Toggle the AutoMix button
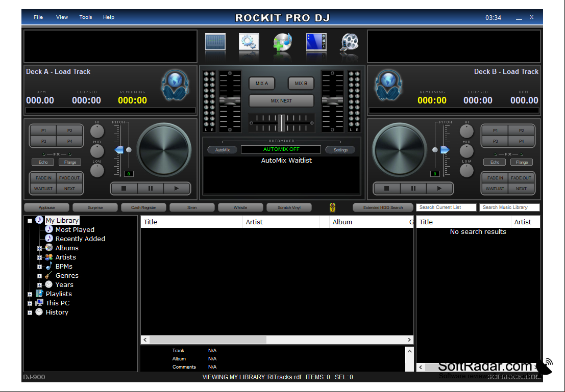 point(223,150)
